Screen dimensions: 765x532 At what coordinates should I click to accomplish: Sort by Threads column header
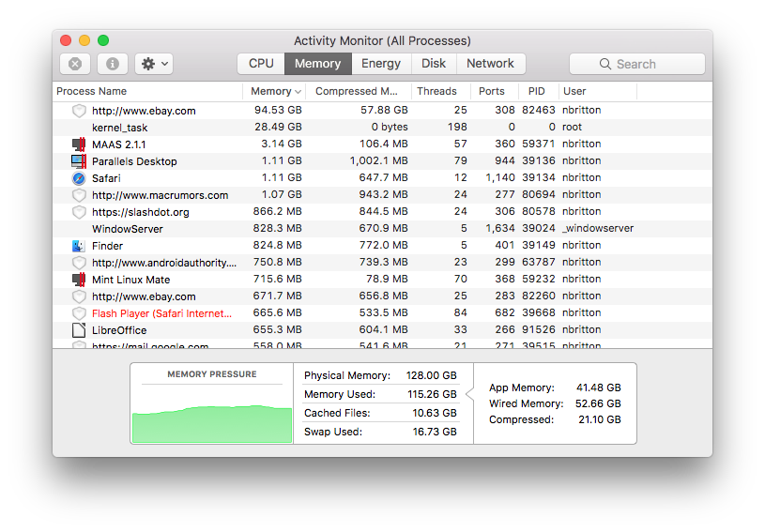pos(441,91)
